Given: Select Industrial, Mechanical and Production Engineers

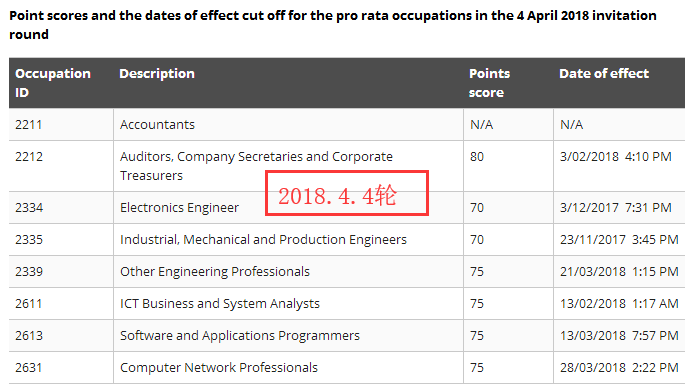Looking at the screenshot, I should (x=263, y=240).
